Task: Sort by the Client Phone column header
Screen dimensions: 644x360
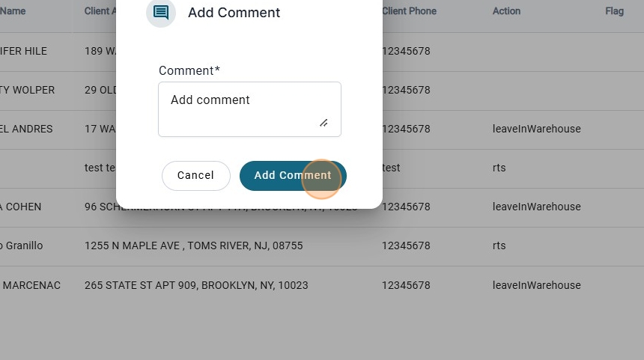Action: (x=409, y=11)
